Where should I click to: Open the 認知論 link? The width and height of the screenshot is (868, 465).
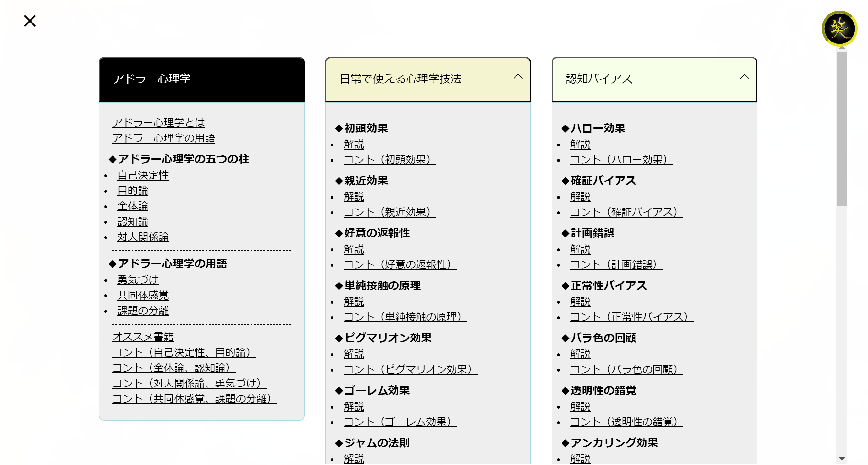coord(133,222)
